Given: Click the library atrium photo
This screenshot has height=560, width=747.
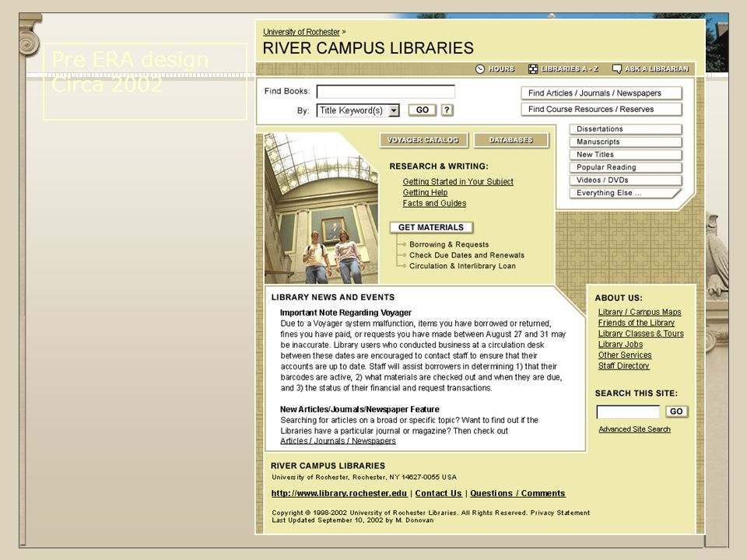Looking at the screenshot, I should (321, 208).
